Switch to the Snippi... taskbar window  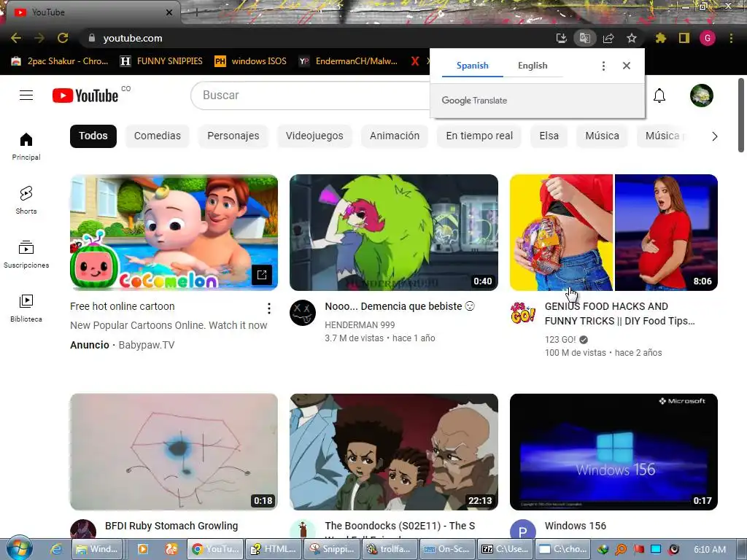tap(332, 549)
